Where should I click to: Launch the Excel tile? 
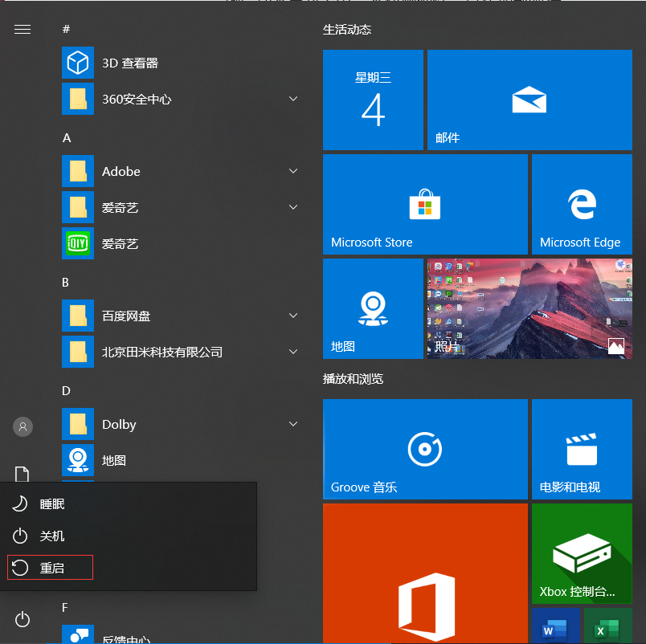pos(608,626)
